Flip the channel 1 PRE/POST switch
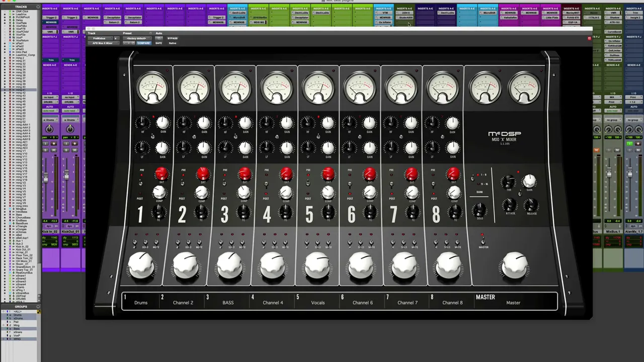 (140, 184)
